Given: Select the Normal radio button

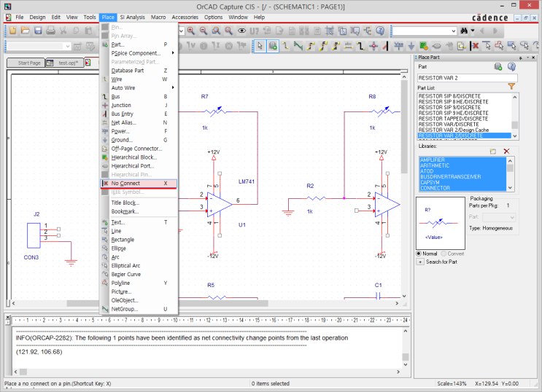Looking at the screenshot, I should point(419,254).
